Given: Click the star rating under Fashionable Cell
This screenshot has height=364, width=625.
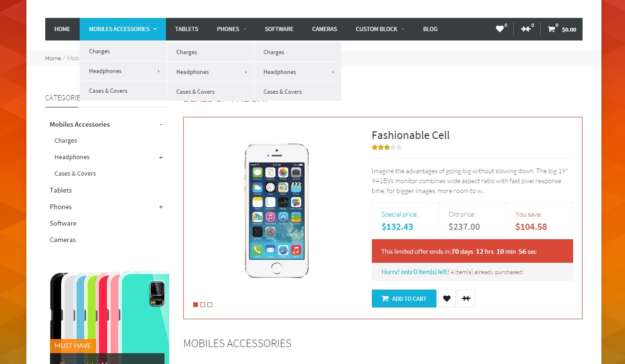Looking at the screenshot, I should click(387, 147).
